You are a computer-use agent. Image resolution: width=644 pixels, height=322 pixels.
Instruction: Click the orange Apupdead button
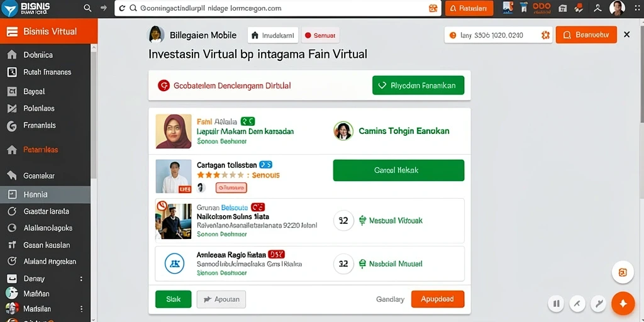pos(438,299)
